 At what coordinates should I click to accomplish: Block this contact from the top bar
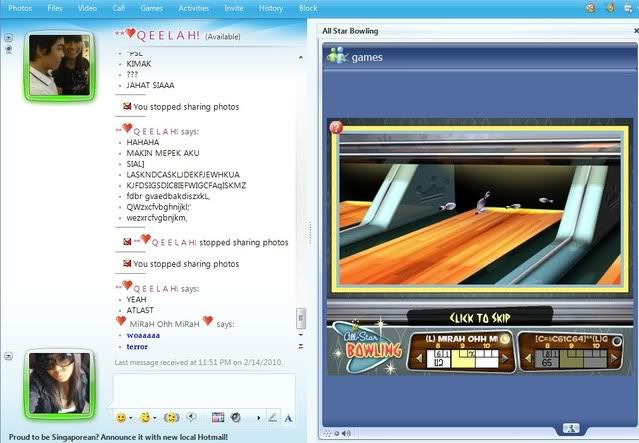(x=308, y=8)
